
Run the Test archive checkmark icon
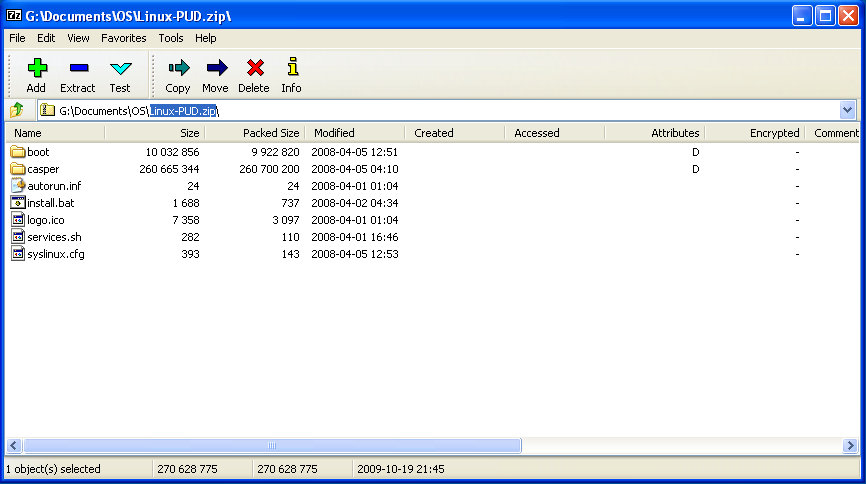point(120,69)
